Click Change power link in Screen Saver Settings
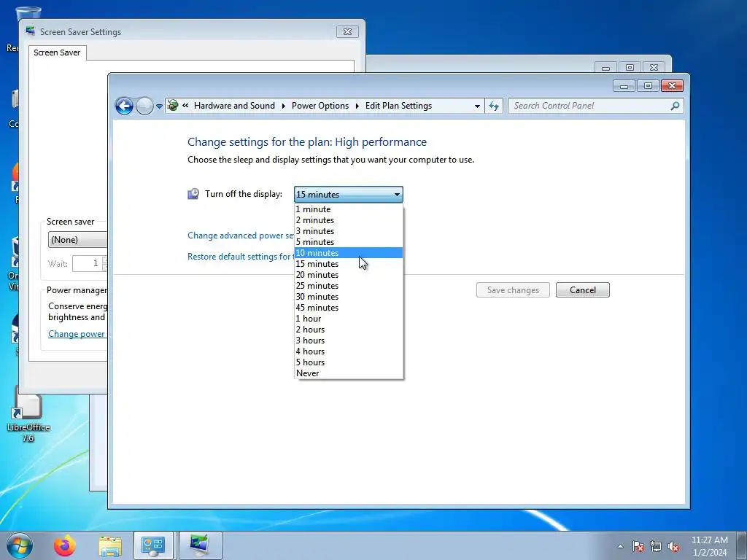Viewport: 747px width, 560px height. pyautogui.click(x=77, y=334)
